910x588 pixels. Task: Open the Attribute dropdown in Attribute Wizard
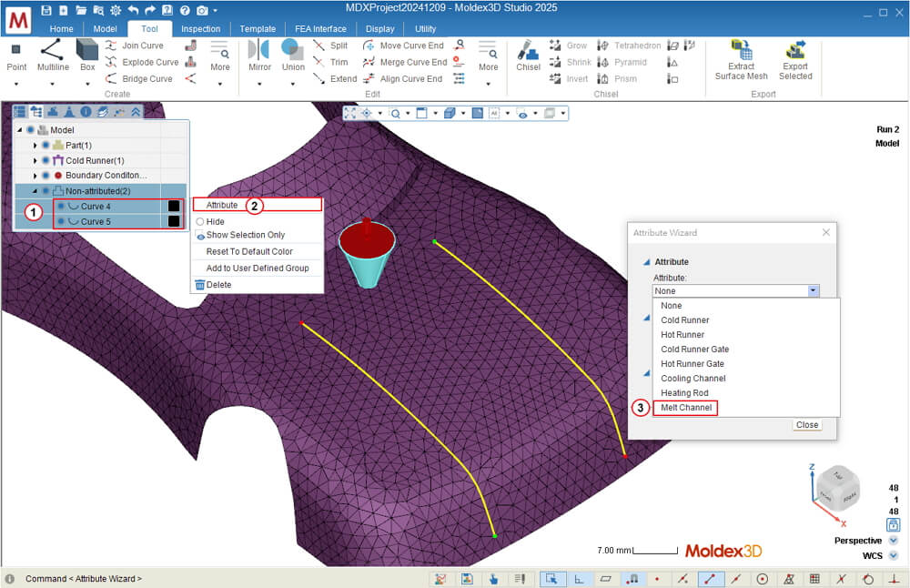(813, 290)
